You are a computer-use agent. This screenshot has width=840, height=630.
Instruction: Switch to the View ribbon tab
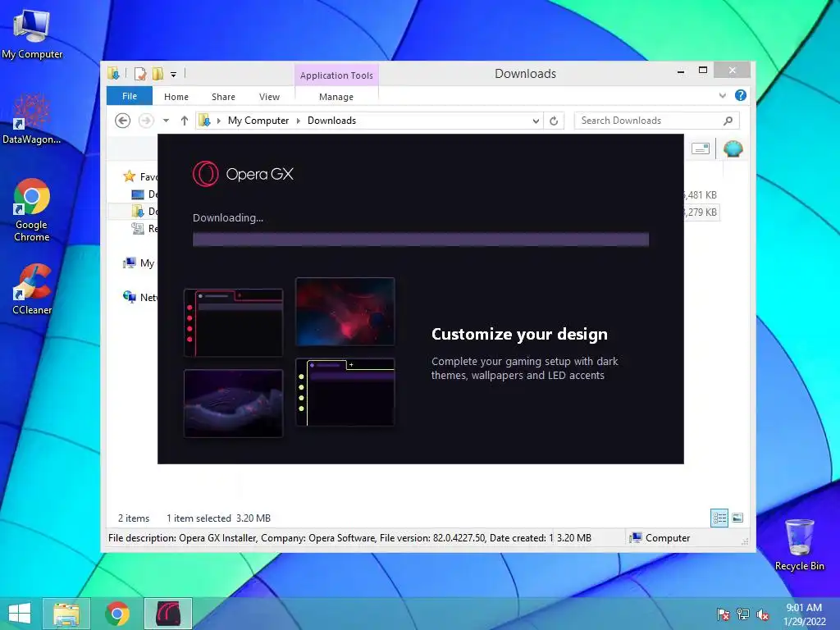click(269, 97)
